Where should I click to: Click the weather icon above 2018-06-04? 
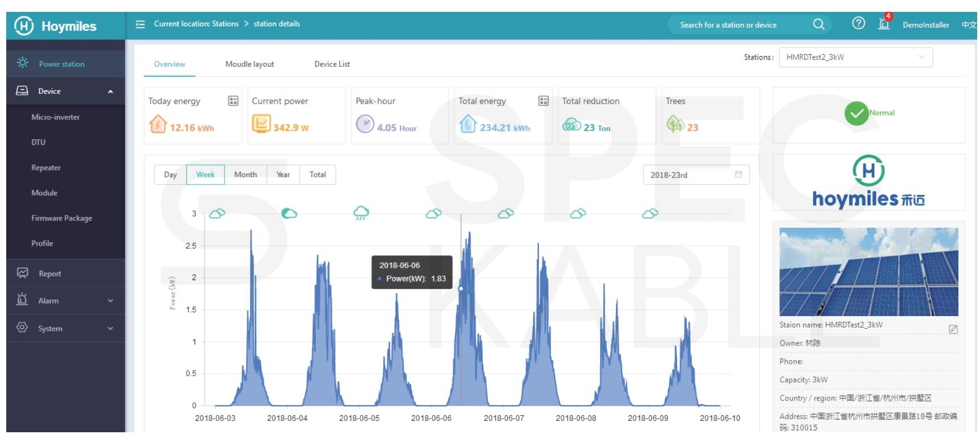click(x=289, y=214)
